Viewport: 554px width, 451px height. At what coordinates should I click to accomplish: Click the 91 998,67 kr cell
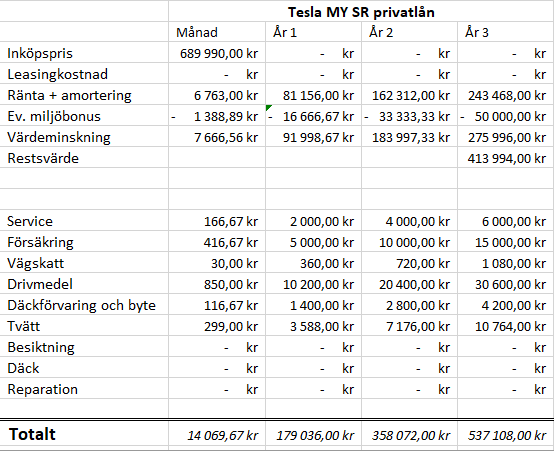coord(313,137)
